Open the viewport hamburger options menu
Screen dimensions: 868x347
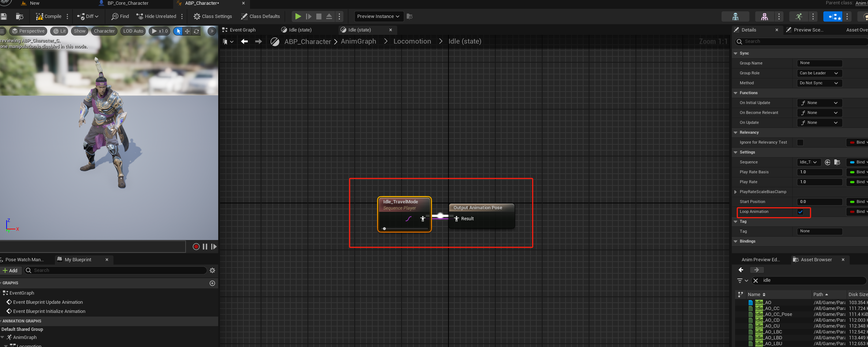2,31
